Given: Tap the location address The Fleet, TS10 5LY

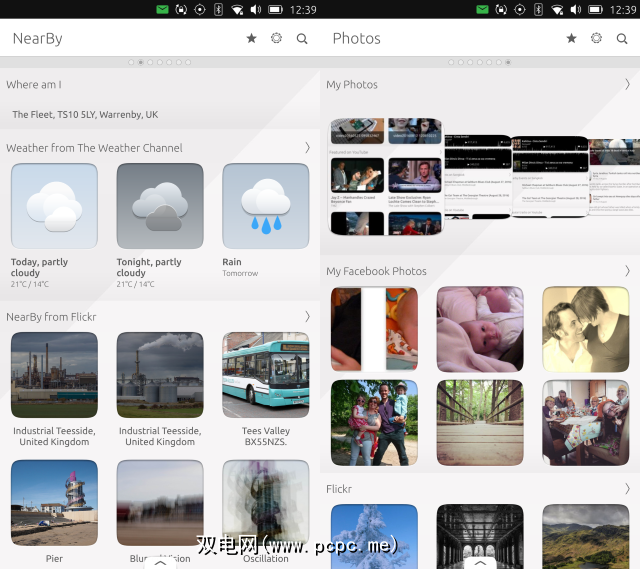Looking at the screenshot, I should click(x=85, y=115).
